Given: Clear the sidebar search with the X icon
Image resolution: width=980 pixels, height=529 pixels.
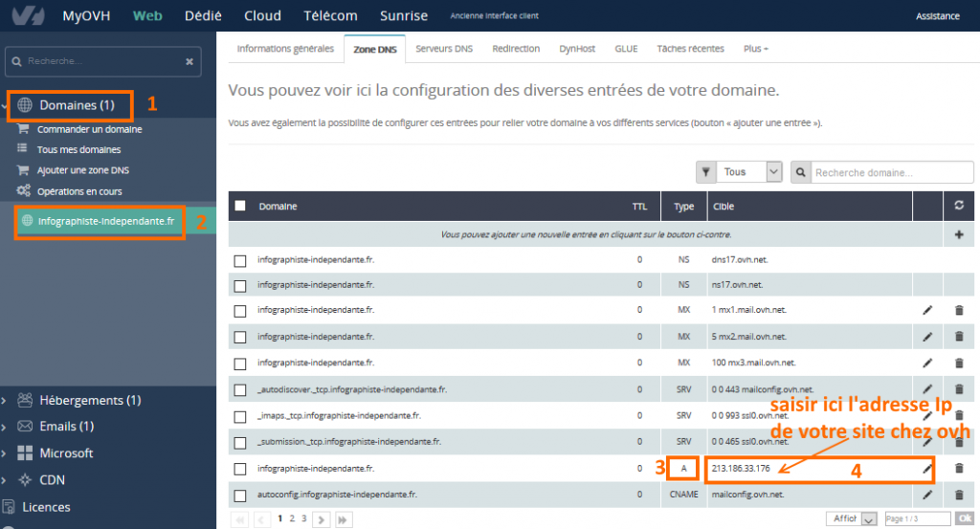Looking at the screenshot, I should [189, 61].
